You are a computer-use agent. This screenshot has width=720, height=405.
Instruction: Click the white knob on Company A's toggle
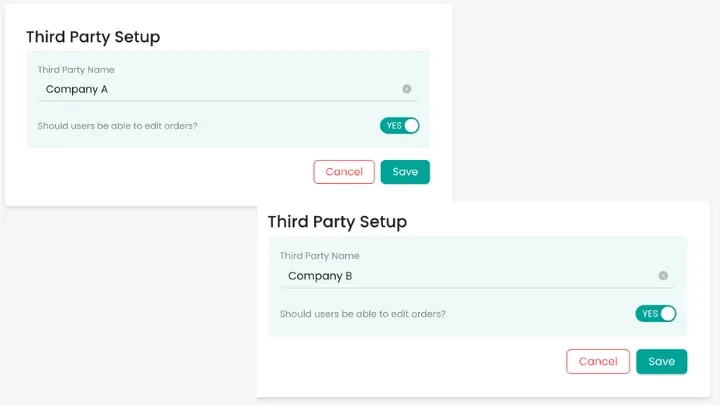click(x=411, y=126)
